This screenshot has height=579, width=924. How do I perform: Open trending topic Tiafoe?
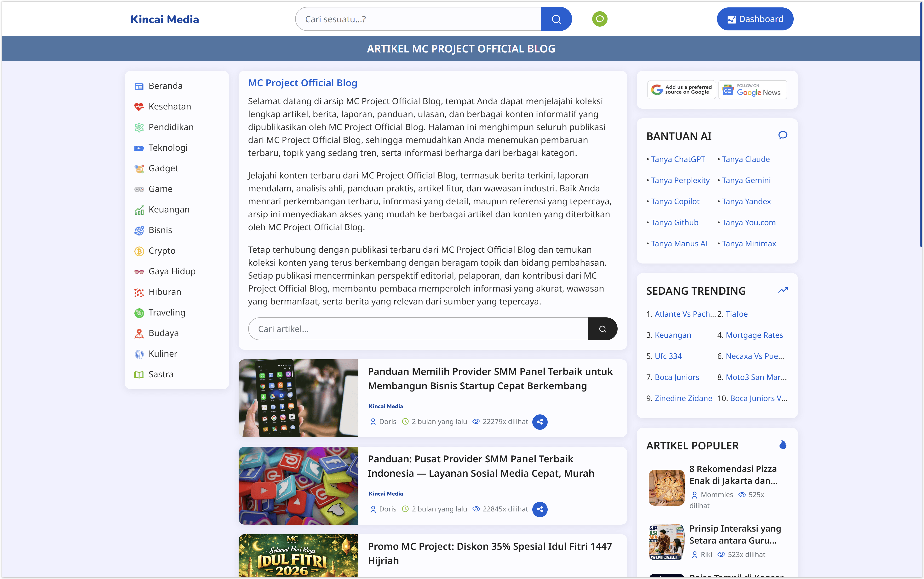pos(736,314)
